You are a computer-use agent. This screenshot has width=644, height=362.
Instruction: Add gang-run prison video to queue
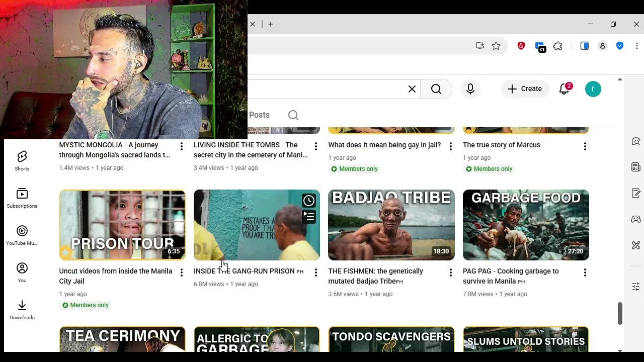(x=309, y=217)
